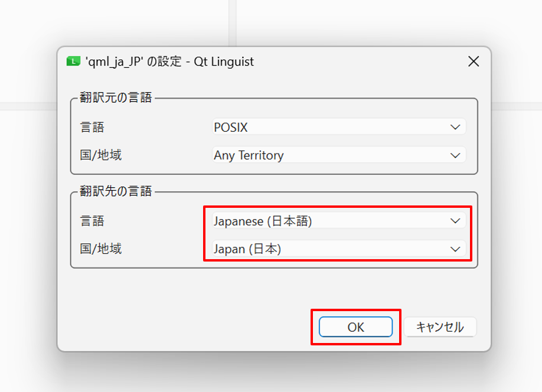Close the 'qml_ja_JP' settings dialog

click(x=473, y=61)
